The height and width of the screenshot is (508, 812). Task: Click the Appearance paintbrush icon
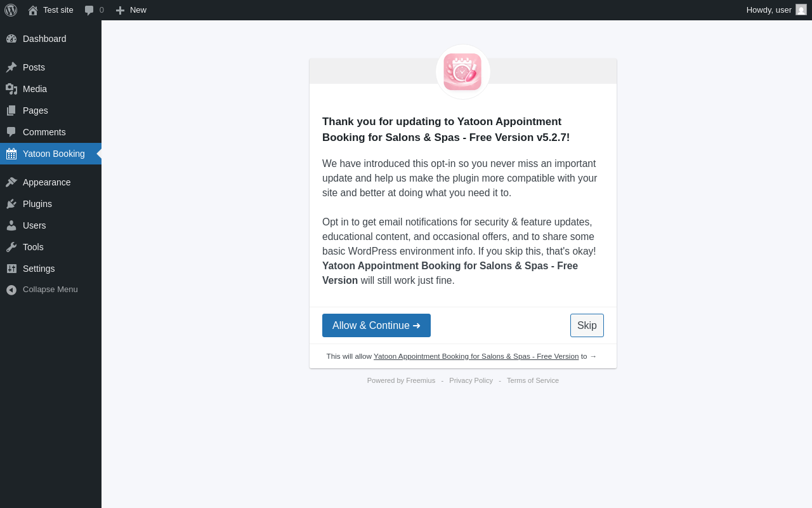click(11, 182)
